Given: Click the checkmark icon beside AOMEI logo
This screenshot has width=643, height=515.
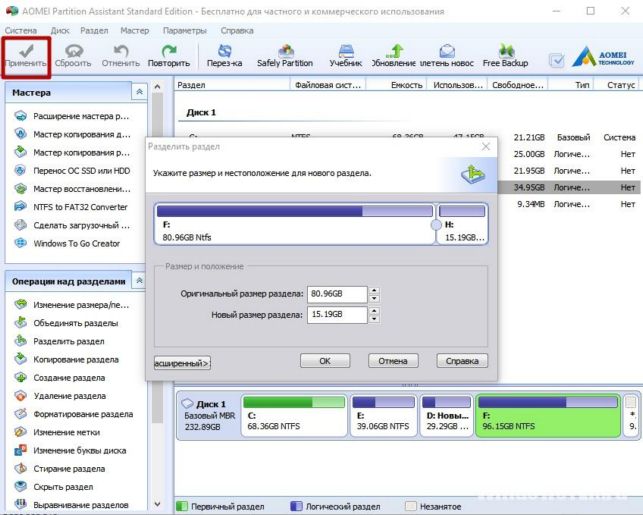Looking at the screenshot, I should (x=556, y=61).
